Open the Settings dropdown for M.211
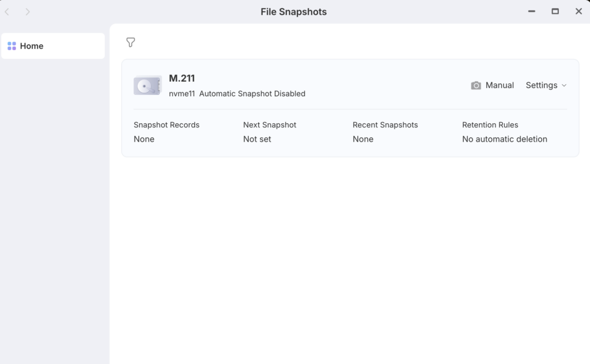The width and height of the screenshot is (590, 364). click(x=541, y=85)
